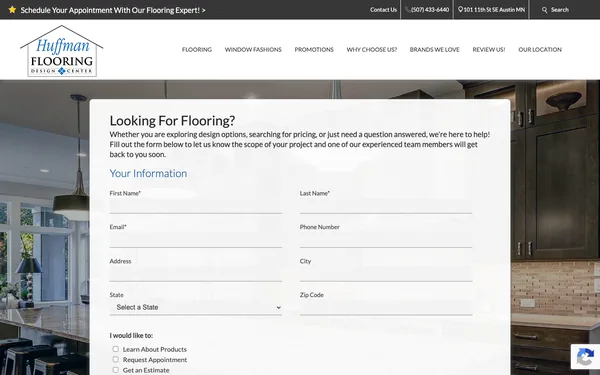Click the phone icon beside (507) 433-6440
The image size is (600, 375).
coord(408,10)
